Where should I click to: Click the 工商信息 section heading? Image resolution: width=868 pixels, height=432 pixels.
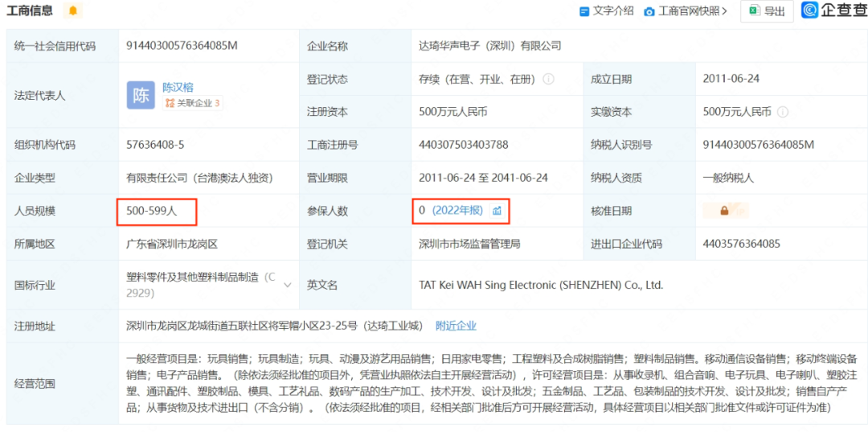click(x=30, y=10)
